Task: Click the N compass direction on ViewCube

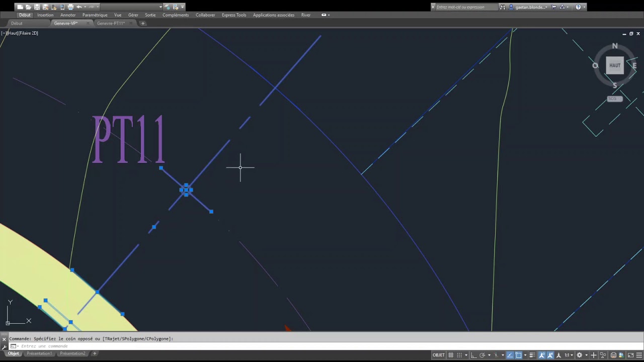Action: click(x=615, y=46)
